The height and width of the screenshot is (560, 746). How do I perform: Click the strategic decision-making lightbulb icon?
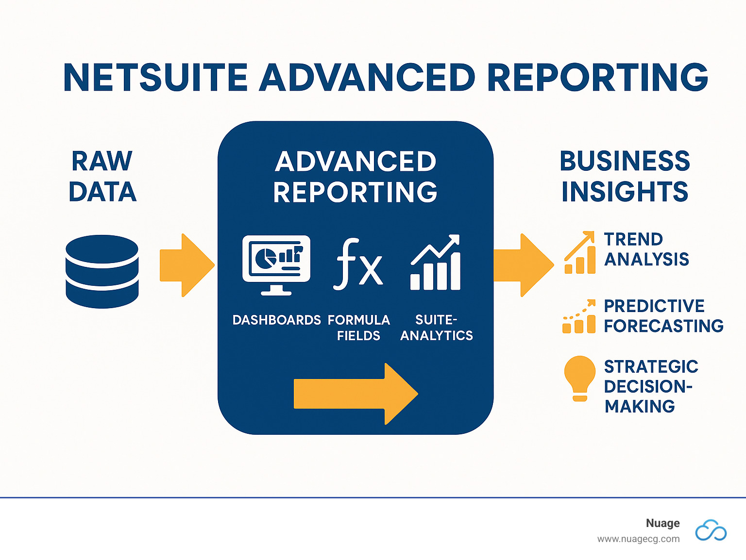(x=579, y=379)
